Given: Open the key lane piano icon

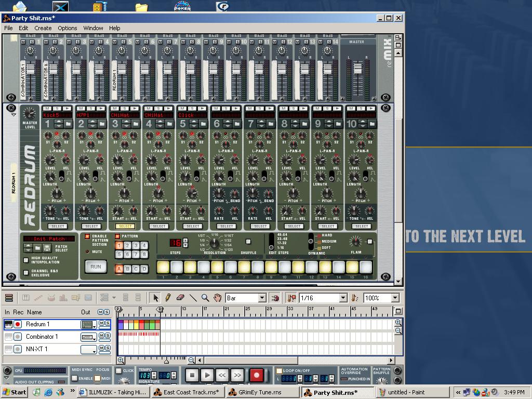Looking at the screenshot, I should [25, 298].
